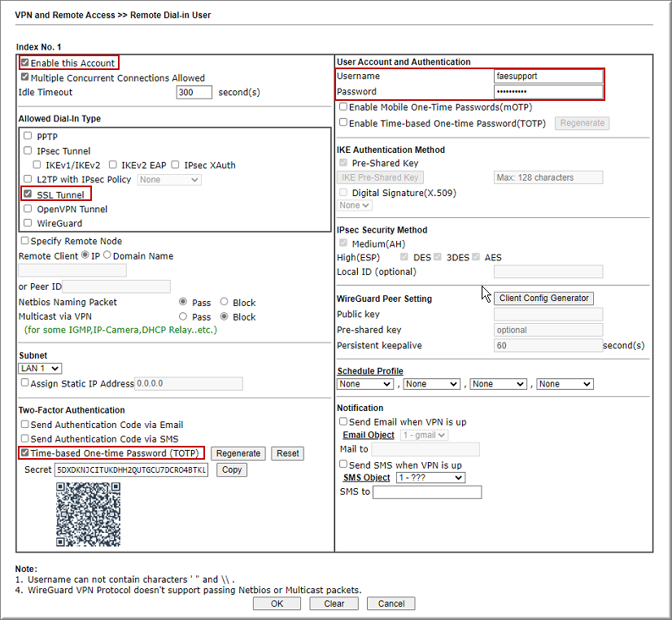Select Remote Client Domain Name radio
Viewport: 672px width, 620px height.
click(107, 255)
